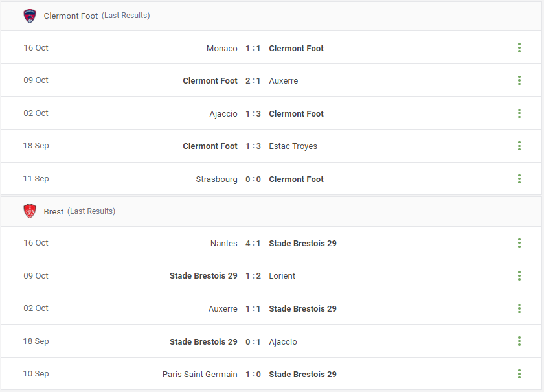Click the Brest club crest logo
Screen dimensions: 544x392
(30, 211)
